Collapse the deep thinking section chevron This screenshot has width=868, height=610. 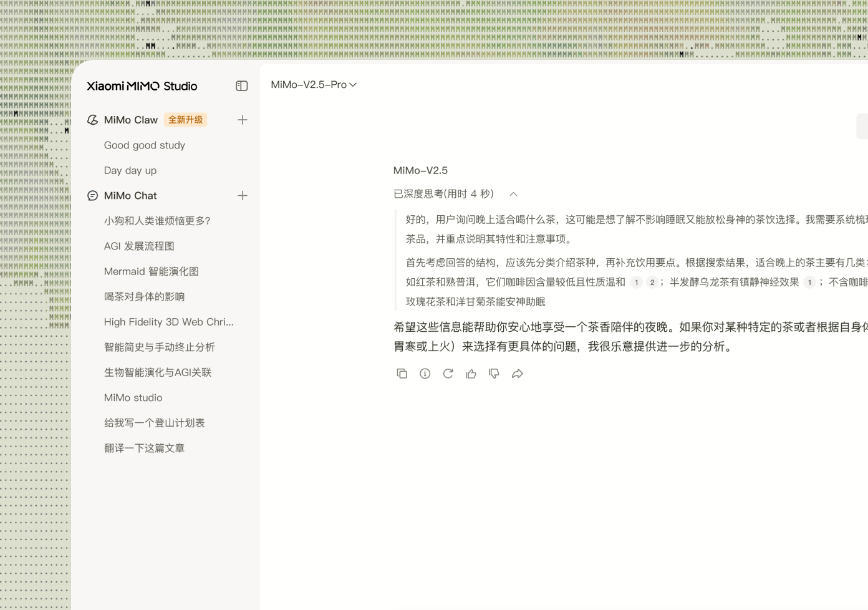[x=513, y=194]
